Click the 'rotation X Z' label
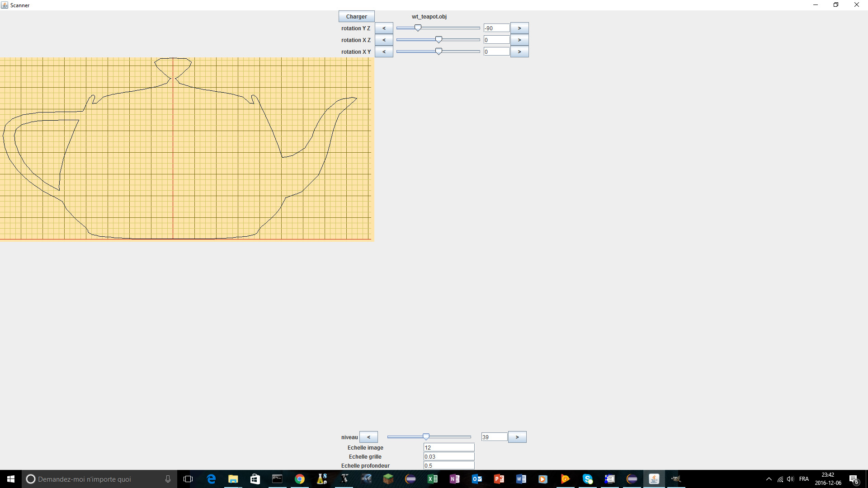This screenshot has width=868, height=488. coord(356,40)
